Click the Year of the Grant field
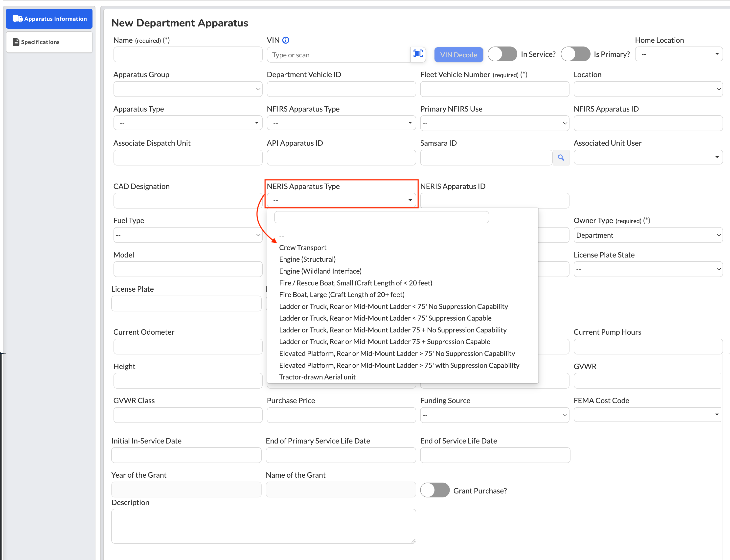Image resolution: width=730 pixels, height=560 pixels. tap(186, 489)
